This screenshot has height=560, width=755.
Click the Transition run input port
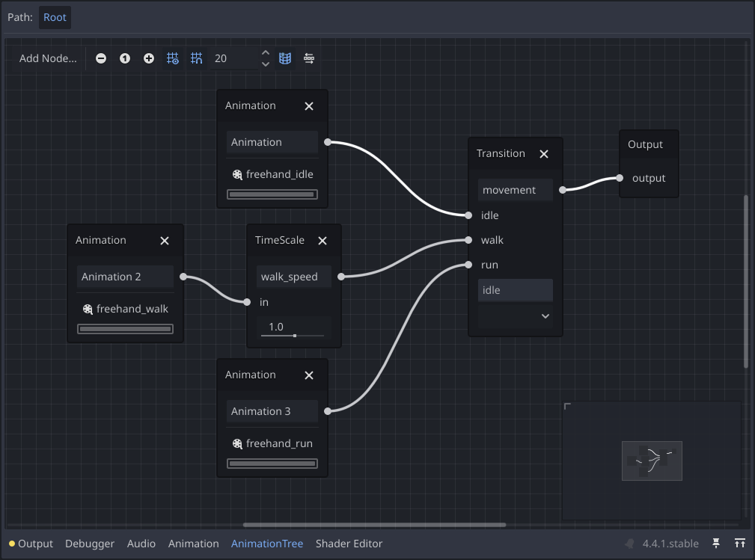(x=468, y=265)
